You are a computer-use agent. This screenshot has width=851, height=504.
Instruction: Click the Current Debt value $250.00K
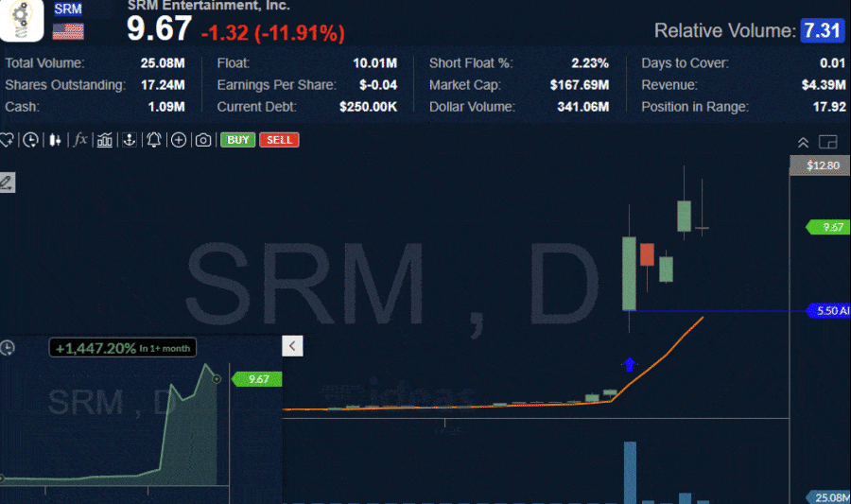[368, 107]
